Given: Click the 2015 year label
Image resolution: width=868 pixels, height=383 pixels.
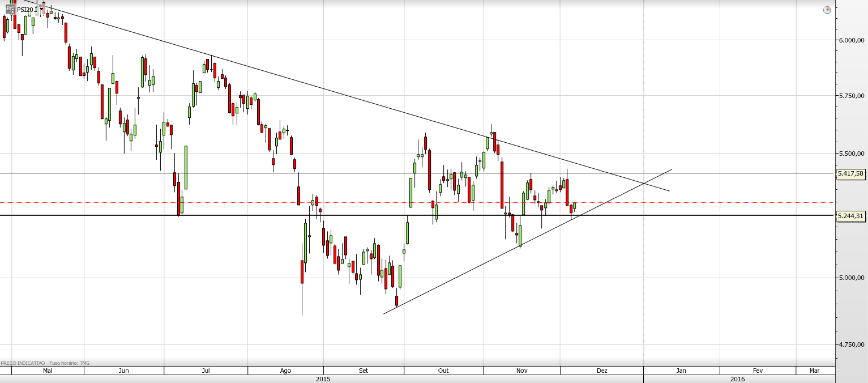Looking at the screenshot, I should click(323, 378).
